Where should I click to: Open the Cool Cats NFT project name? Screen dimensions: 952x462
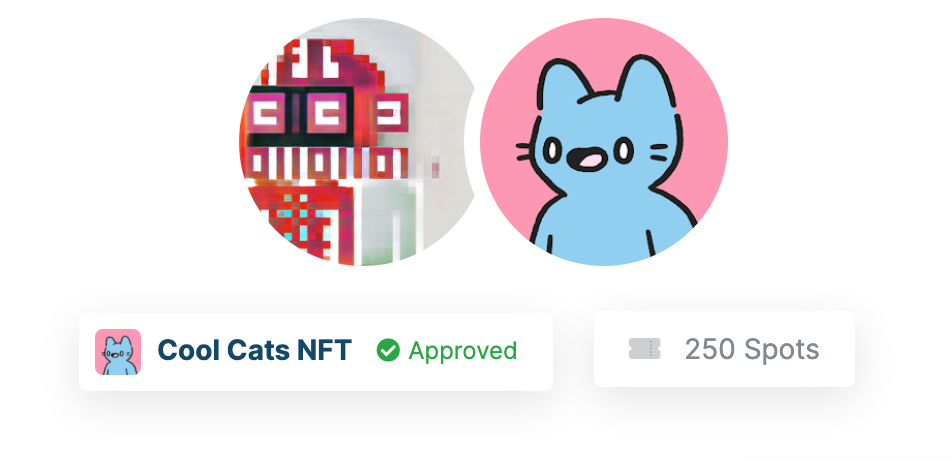tap(254, 350)
